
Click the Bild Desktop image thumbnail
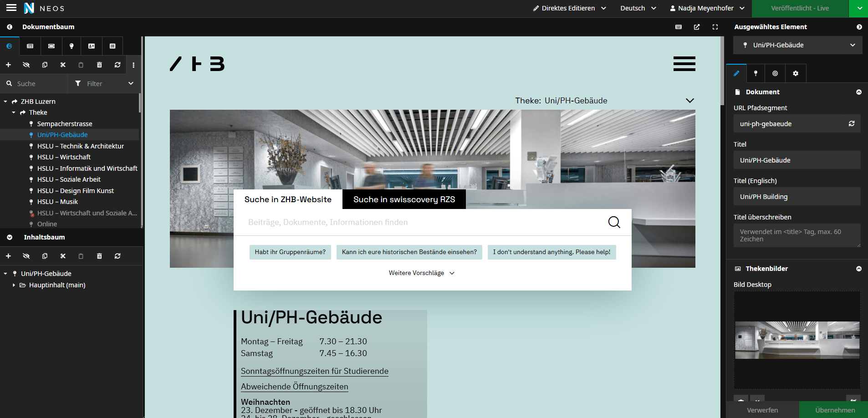[x=797, y=340]
